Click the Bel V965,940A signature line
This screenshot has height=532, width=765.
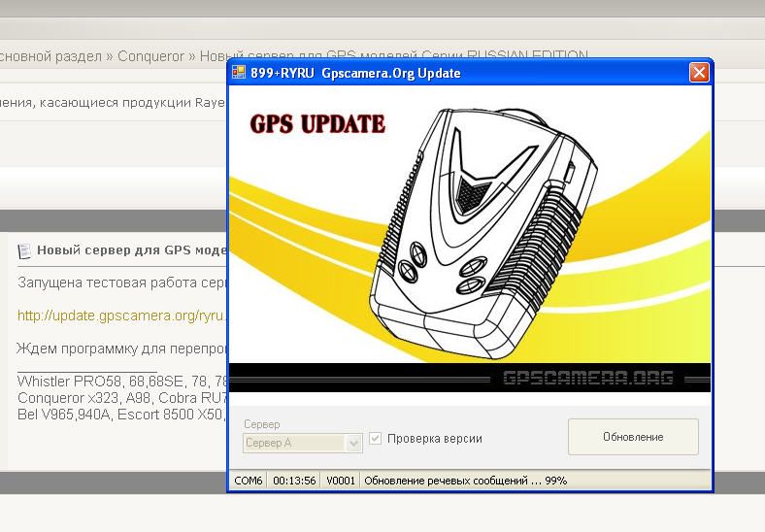(122, 415)
